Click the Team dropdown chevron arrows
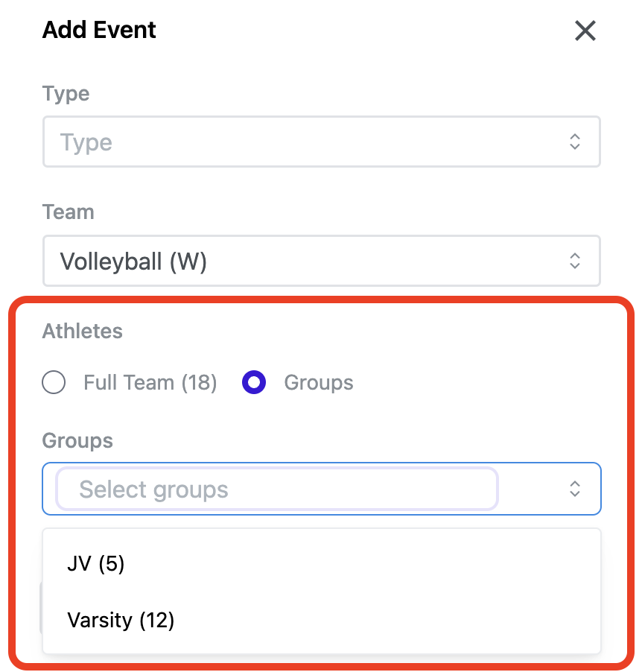This screenshot has height=672, width=642. 575,260
